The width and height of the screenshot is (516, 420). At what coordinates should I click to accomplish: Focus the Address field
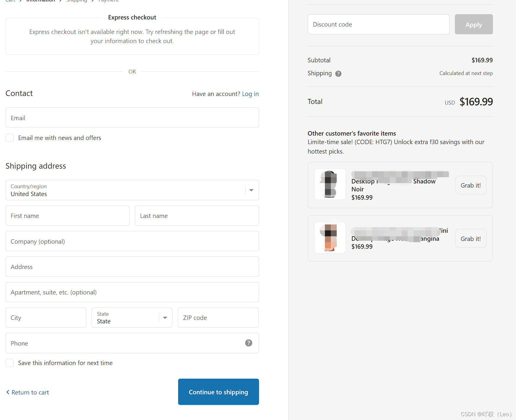tap(132, 266)
